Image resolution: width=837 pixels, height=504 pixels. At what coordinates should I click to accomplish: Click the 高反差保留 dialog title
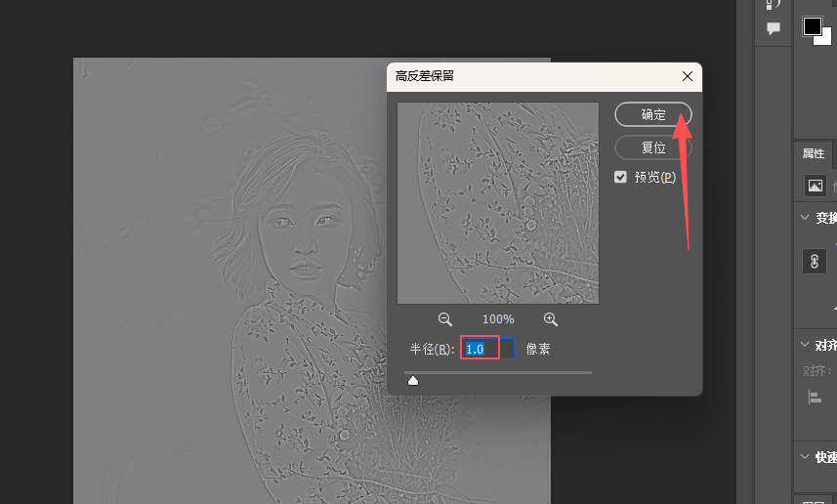(x=425, y=76)
